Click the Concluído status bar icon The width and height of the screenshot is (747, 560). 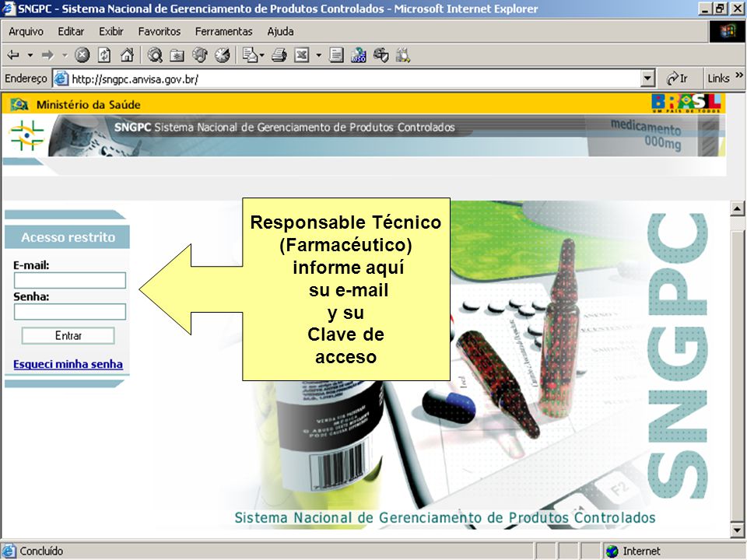[9, 551]
